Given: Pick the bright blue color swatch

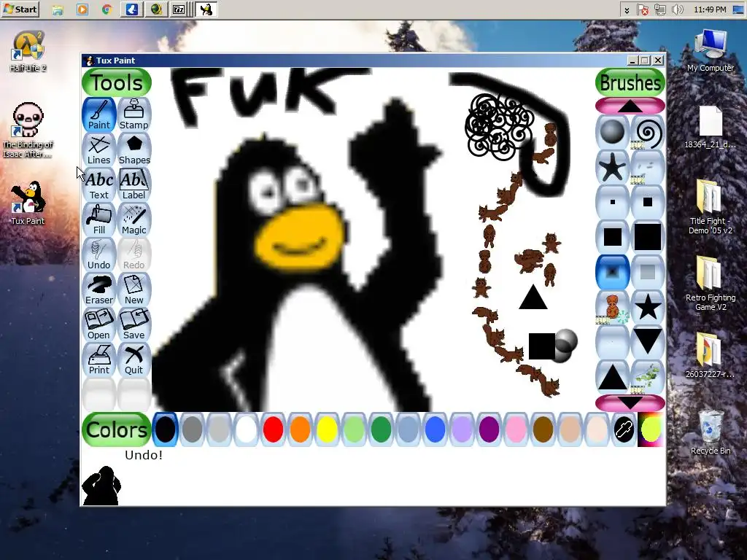Looking at the screenshot, I should (x=435, y=429).
